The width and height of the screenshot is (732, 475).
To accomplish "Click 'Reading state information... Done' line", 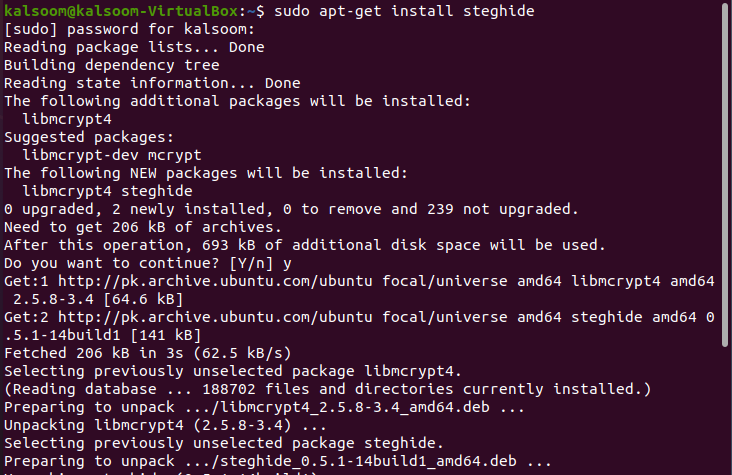I will click(x=152, y=83).
